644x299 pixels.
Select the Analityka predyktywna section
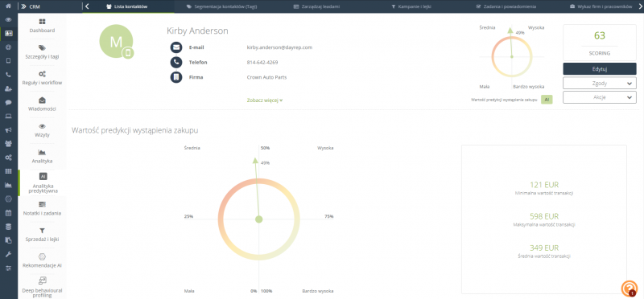[x=42, y=183]
